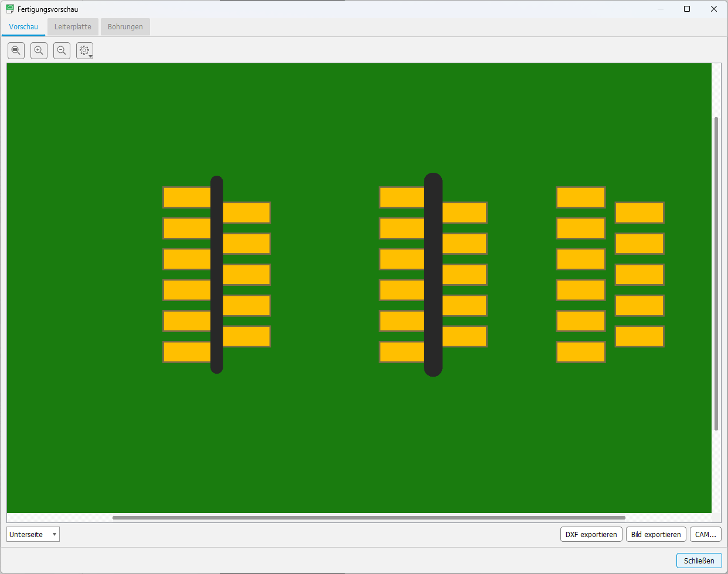
Task: Open the CAM... dialog button
Action: coord(705,534)
